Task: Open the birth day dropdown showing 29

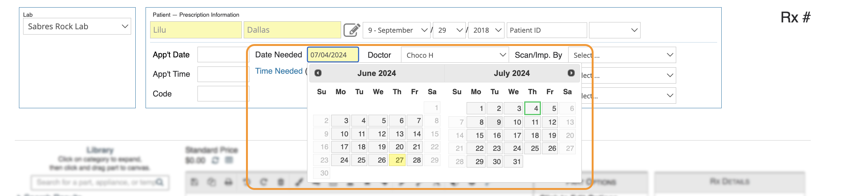Action: point(450,30)
